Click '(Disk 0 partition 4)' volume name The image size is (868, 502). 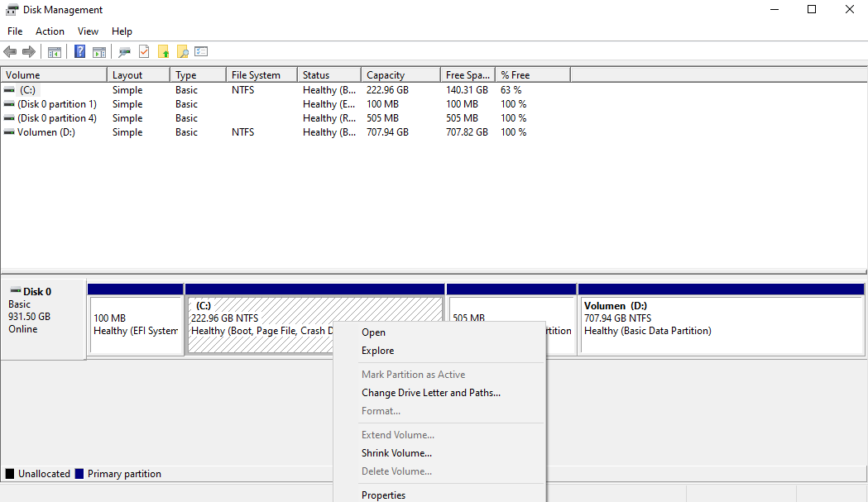pos(57,118)
